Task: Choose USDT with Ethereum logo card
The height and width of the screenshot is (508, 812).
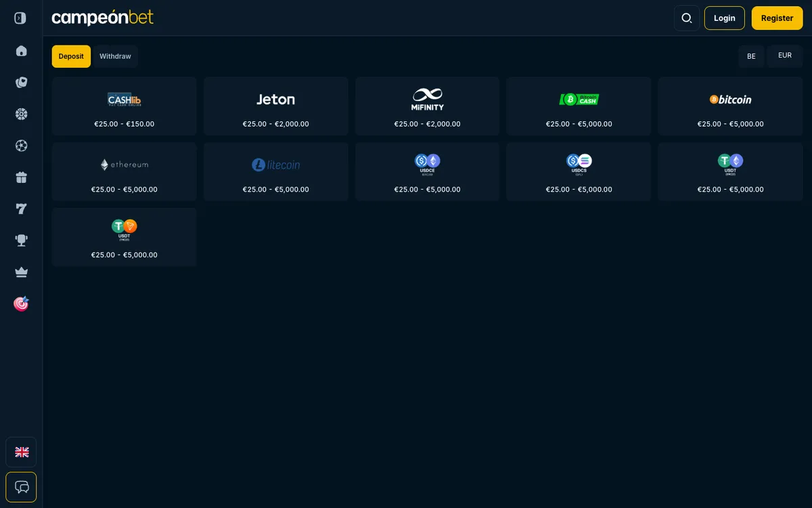Action: tap(731, 172)
